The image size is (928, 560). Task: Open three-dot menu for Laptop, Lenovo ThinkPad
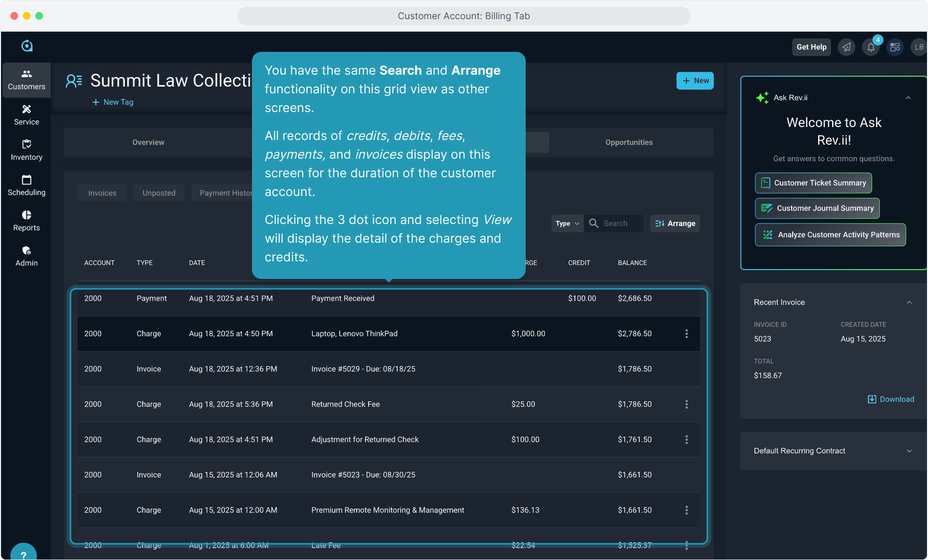point(686,334)
